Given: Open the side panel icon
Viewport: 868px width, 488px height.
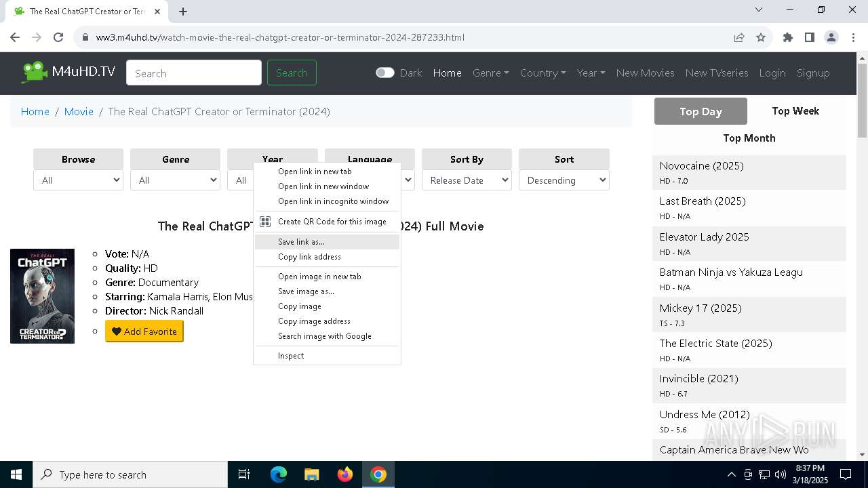Looking at the screenshot, I should (x=809, y=37).
